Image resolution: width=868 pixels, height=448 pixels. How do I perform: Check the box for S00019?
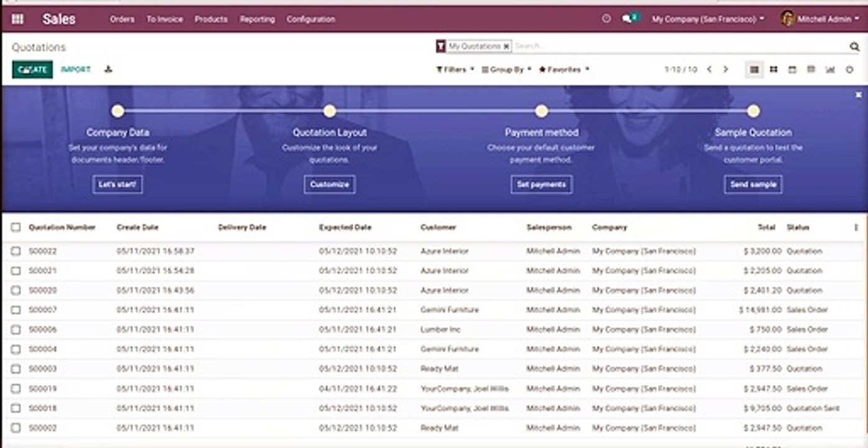[16, 389]
